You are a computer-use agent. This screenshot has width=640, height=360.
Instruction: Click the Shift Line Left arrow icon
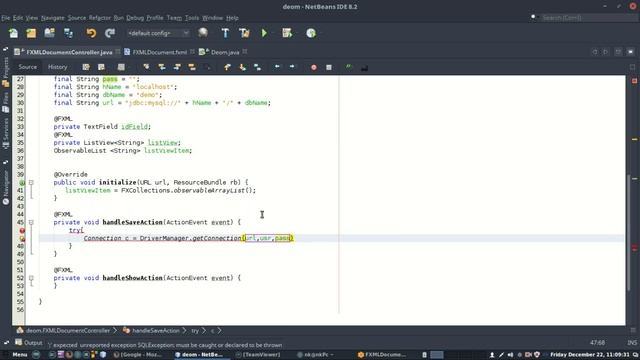point(277,67)
